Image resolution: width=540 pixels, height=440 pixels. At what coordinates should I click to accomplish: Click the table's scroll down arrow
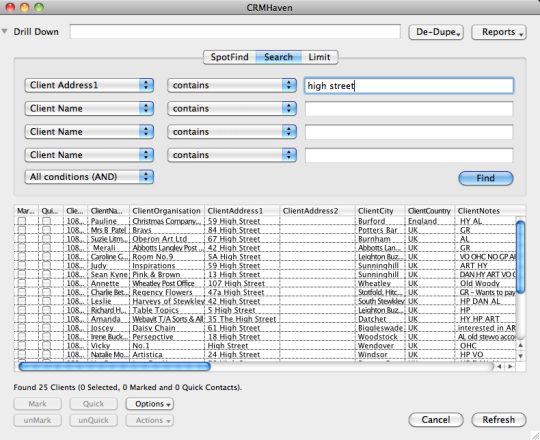(x=520, y=356)
